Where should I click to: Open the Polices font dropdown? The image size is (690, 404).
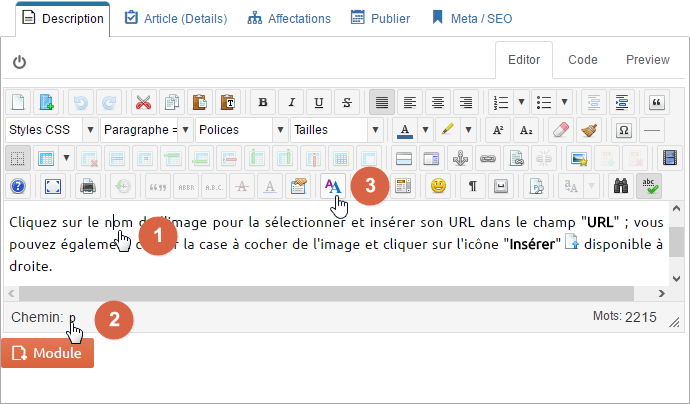(x=242, y=130)
